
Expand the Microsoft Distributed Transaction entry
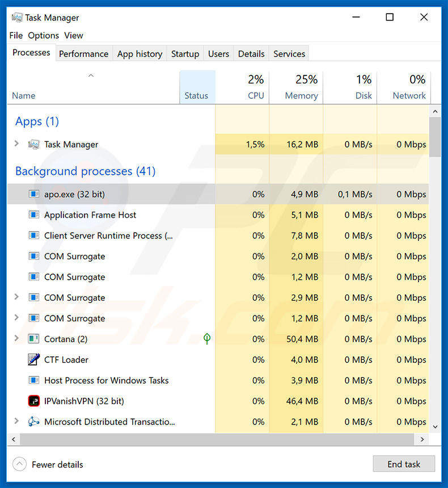click(16, 421)
